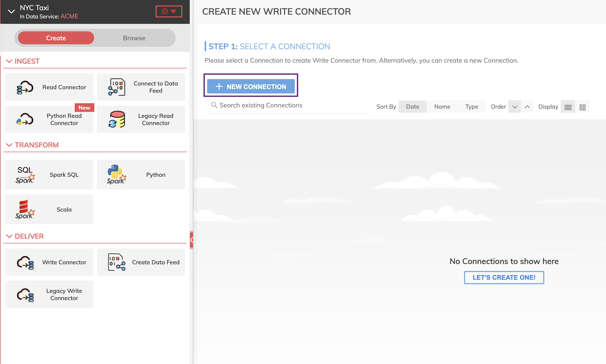The image size is (606, 364).
Task: Click the Create Data Feed icon
Action: 117,262
